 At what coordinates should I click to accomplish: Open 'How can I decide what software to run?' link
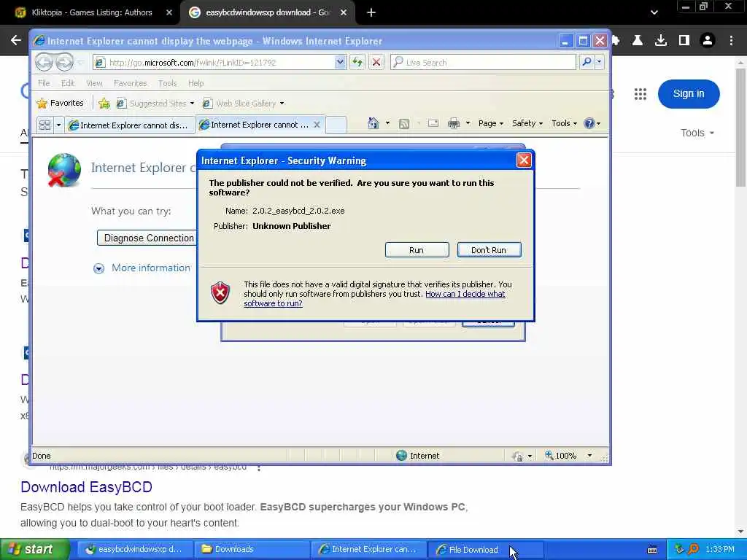(374, 298)
